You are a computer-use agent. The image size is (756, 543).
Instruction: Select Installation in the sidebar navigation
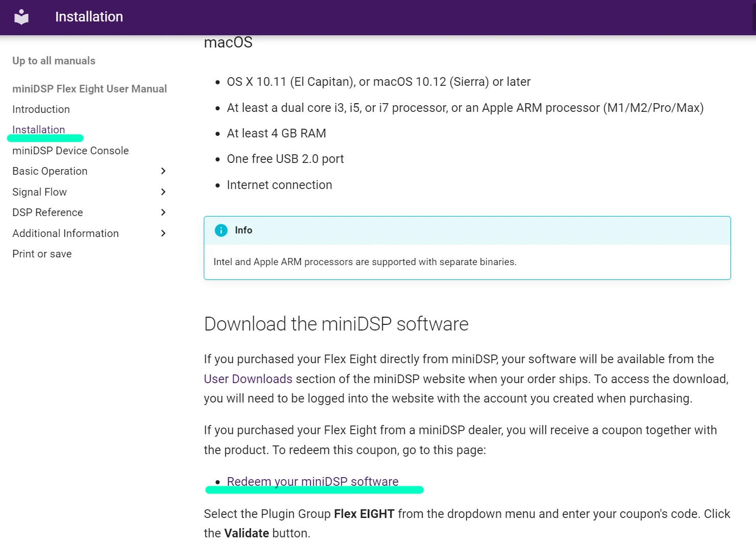click(39, 130)
